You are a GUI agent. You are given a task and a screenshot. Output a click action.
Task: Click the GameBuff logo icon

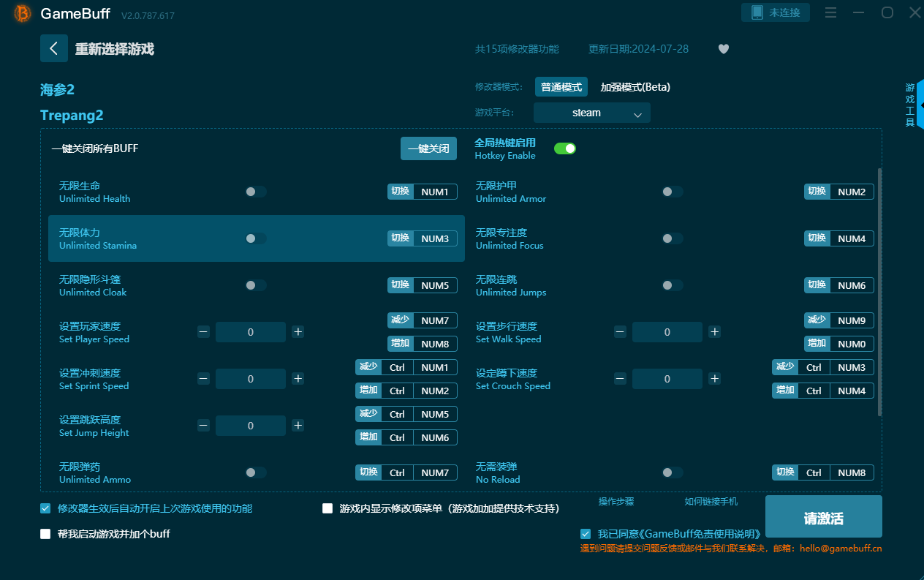(23, 14)
